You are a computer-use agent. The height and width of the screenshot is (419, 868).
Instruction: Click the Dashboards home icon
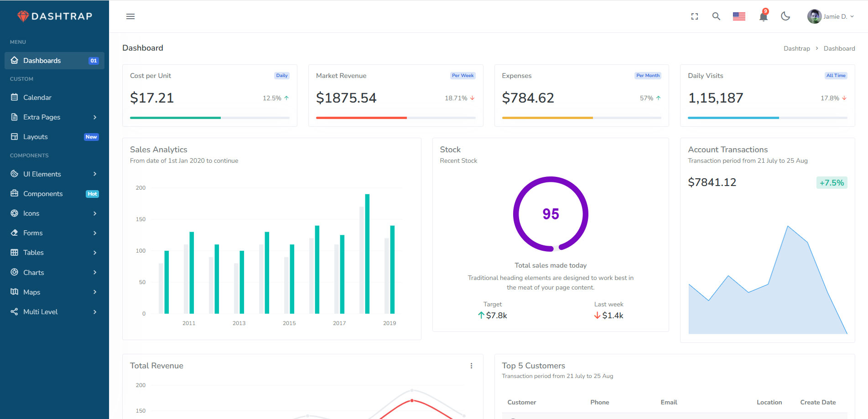(15, 60)
